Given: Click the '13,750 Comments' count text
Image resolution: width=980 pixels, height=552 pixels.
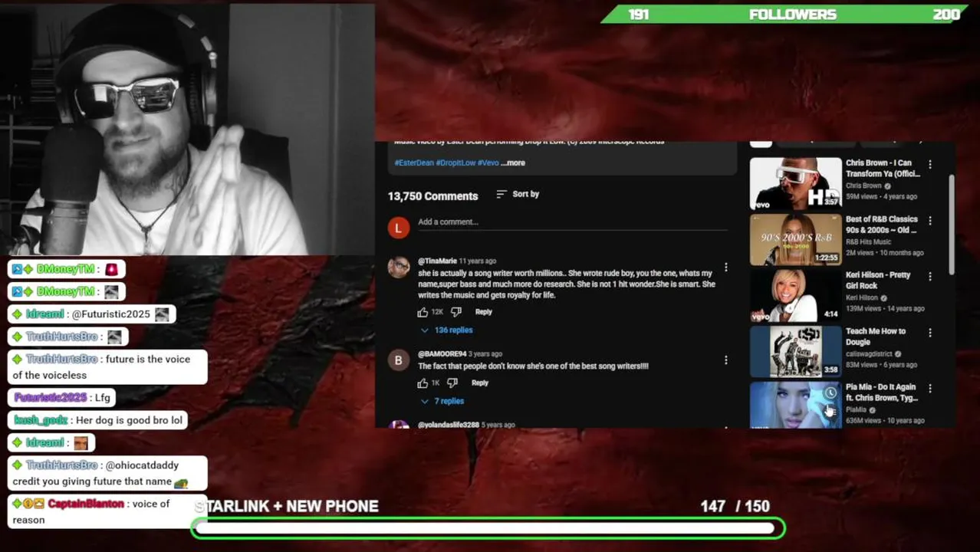Looking at the screenshot, I should point(432,196).
